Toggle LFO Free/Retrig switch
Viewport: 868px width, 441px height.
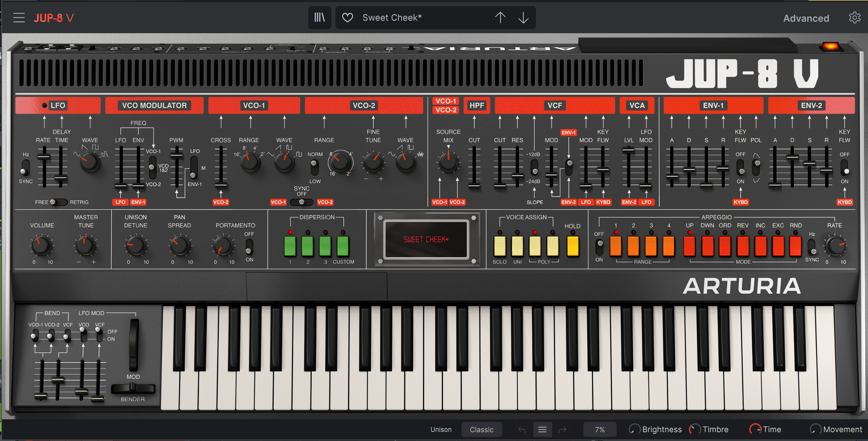[59, 202]
